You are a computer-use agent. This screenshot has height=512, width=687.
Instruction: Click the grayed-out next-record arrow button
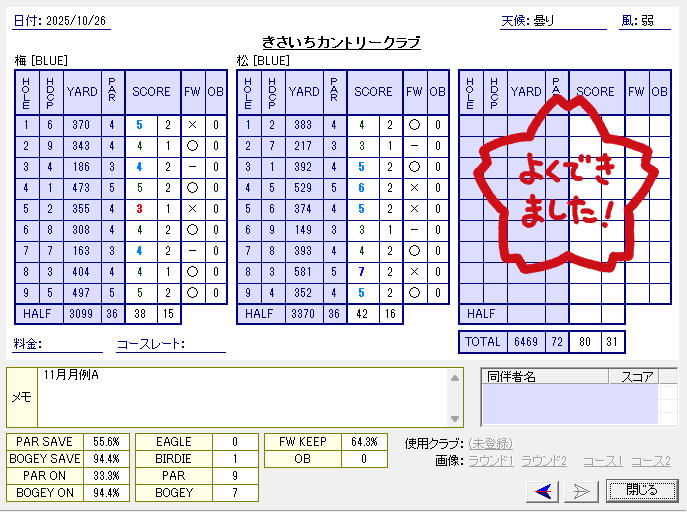[x=581, y=490]
